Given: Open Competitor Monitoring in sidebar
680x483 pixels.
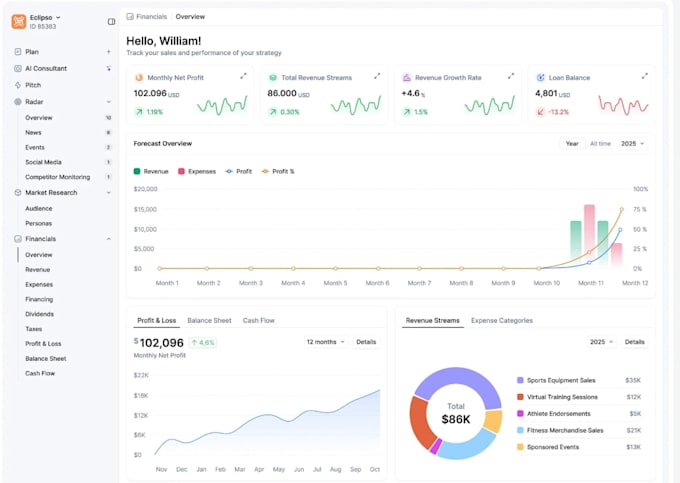Looking at the screenshot, I should [x=58, y=177].
